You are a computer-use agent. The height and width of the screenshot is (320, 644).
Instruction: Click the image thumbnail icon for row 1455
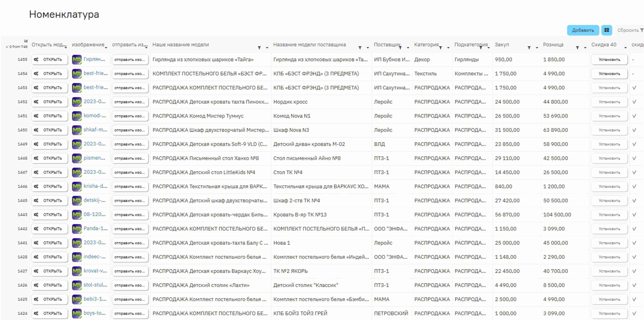coord(77,59)
